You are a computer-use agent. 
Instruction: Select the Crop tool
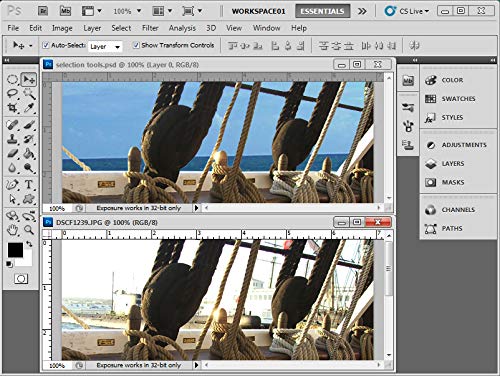click(x=12, y=108)
